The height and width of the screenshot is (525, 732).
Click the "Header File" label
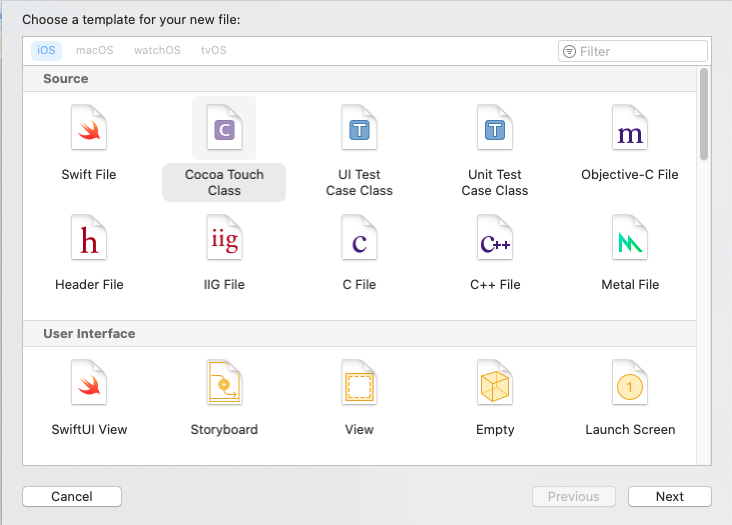pyautogui.click(x=89, y=285)
